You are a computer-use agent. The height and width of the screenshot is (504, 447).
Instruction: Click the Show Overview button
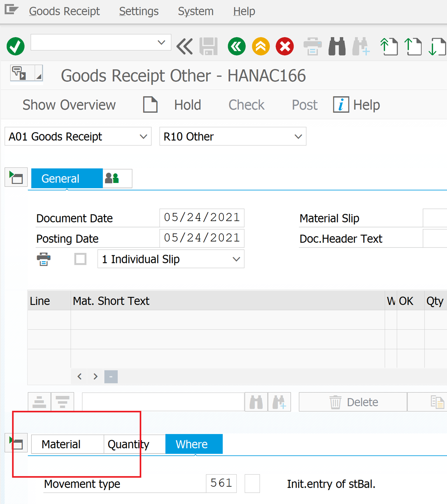click(x=69, y=105)
